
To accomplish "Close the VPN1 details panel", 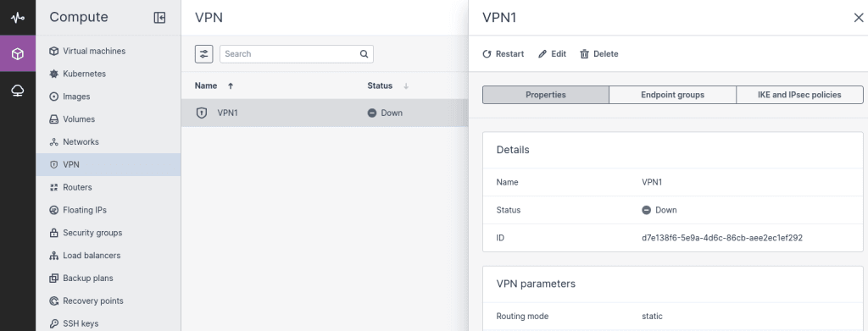I will tap(859, 18).
